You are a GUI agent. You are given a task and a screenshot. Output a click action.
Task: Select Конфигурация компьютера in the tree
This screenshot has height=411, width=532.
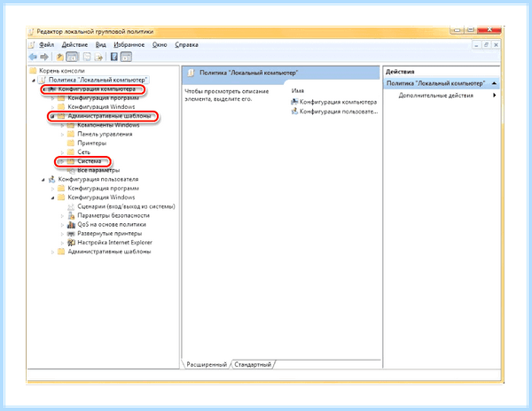(97, 89)
